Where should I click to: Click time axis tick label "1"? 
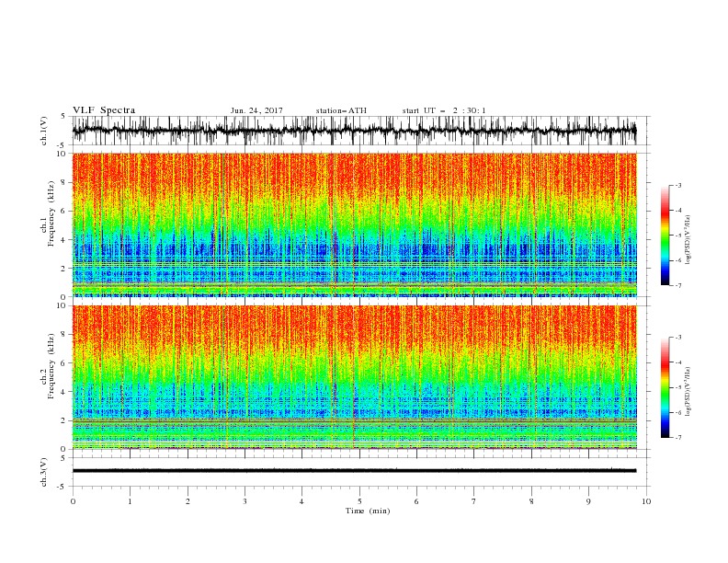pos(130,501)
